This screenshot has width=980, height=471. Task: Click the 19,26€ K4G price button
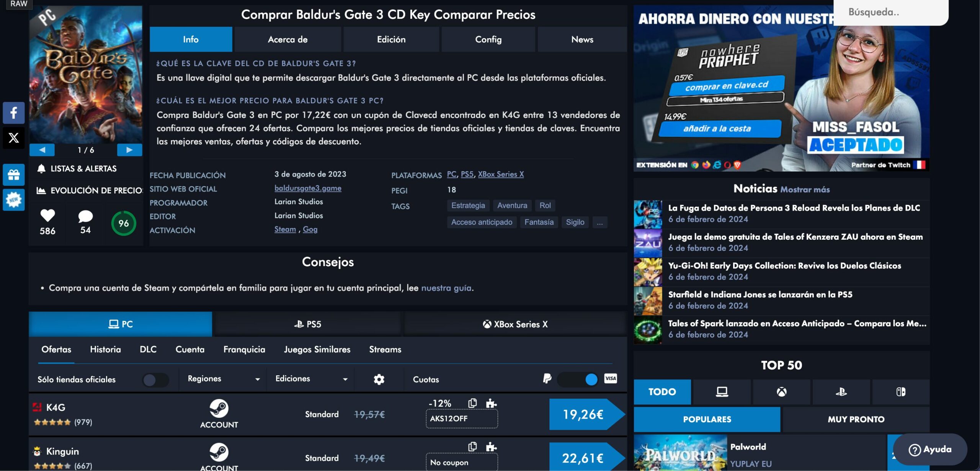[583, 414]
